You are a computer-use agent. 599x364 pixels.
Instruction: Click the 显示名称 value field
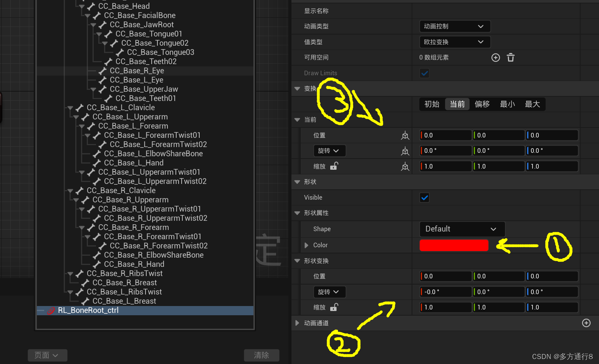click(x=496, y=11)
